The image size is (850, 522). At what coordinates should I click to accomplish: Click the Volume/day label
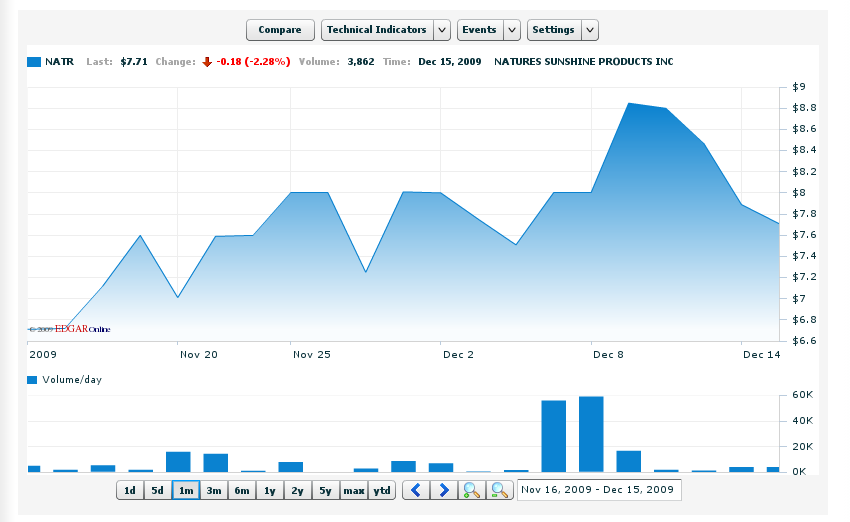72,380
